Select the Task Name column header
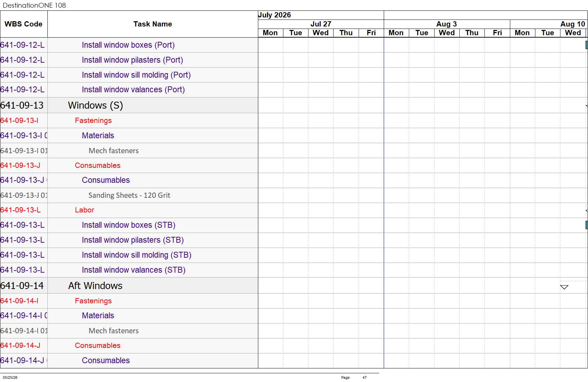Viewport: 588px width, 382px height. 153,24
